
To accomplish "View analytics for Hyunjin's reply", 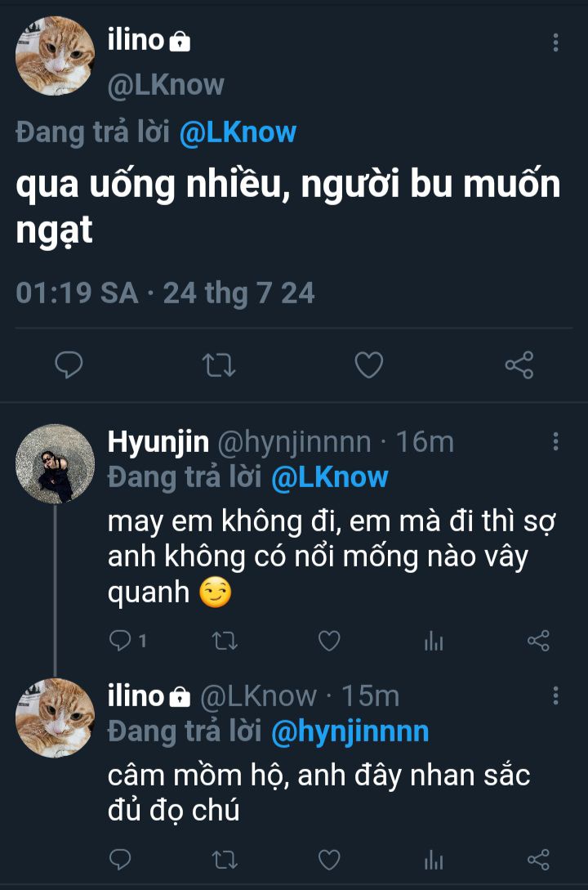I will 434,642.
